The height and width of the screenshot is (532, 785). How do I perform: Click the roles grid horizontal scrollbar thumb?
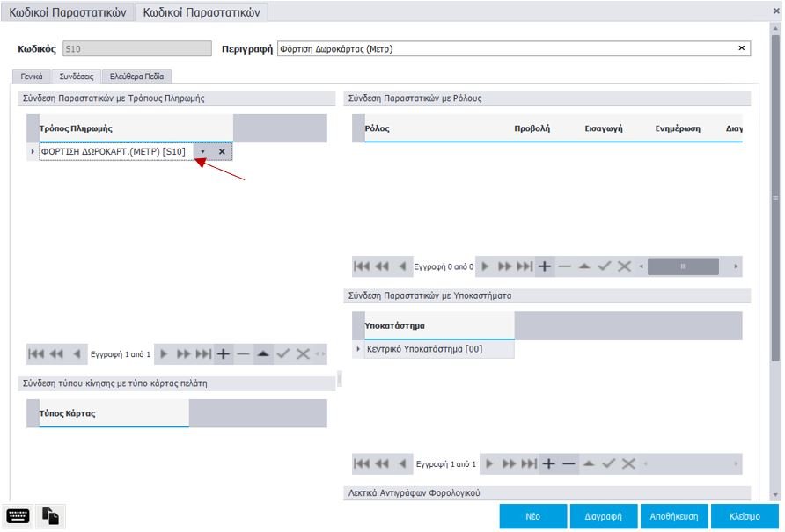[683, 266]
